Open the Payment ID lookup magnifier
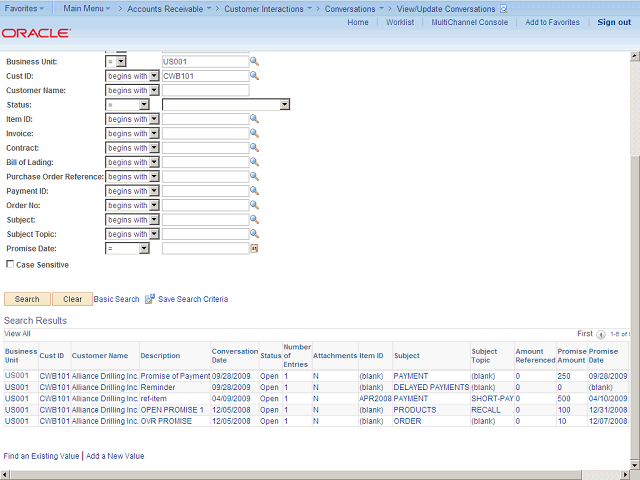640x480 pixels. (254, 191)
